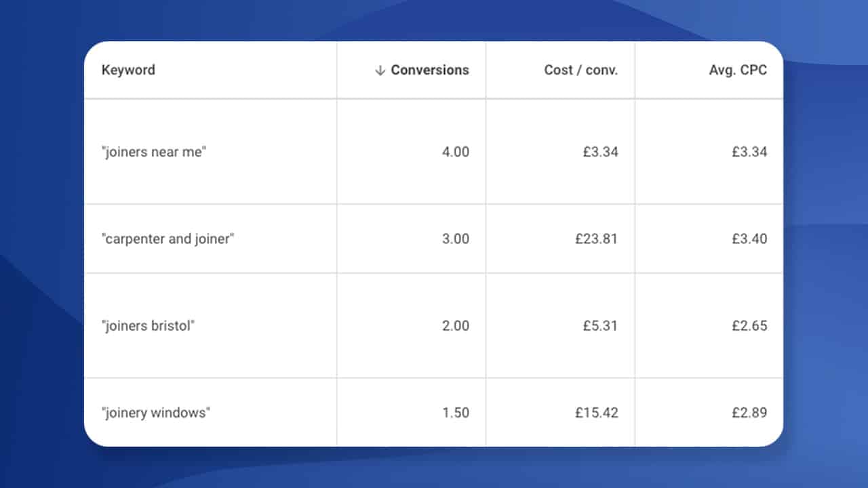
Task: Select the £5.31 cost per conversion
Action: [600, 326]
